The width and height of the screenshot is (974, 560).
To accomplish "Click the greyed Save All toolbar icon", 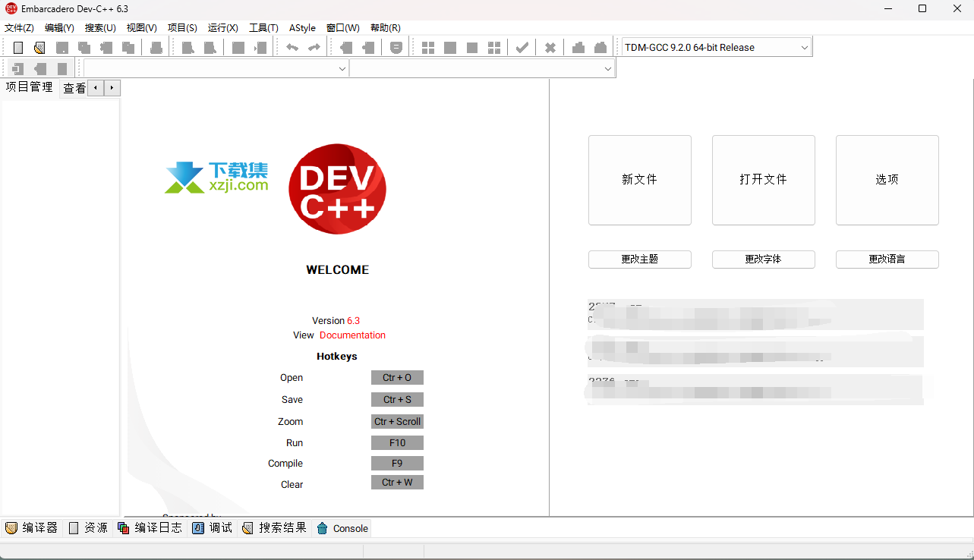I will point(84,48).
